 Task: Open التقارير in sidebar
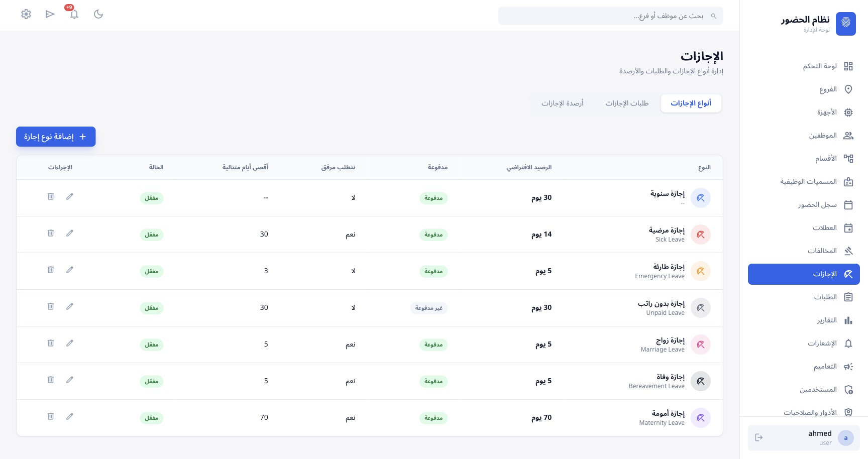point(804,320)
